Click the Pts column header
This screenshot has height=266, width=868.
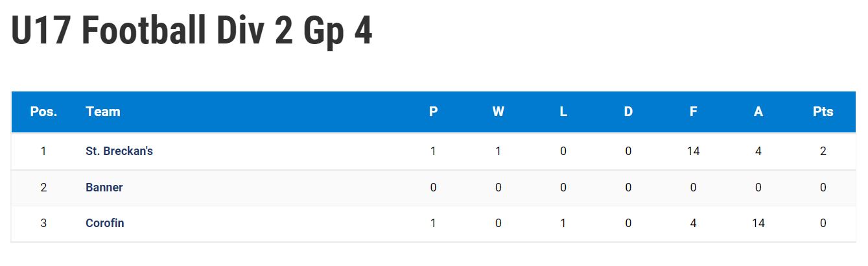(x=823, y=112)
